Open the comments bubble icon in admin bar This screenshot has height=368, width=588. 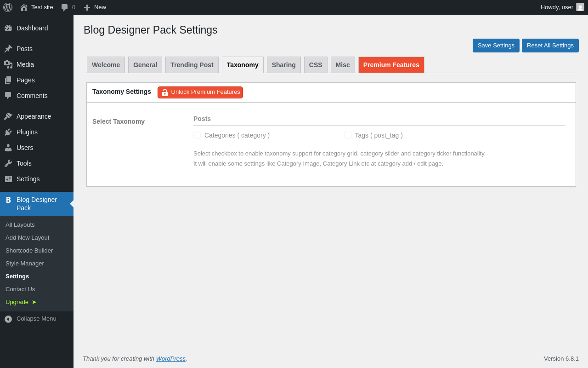point(65,7)
